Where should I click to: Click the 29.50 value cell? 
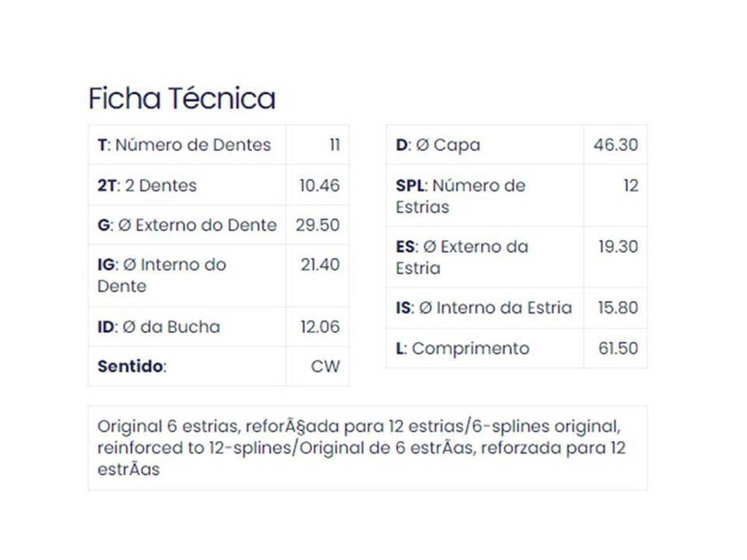click(318, 225)
